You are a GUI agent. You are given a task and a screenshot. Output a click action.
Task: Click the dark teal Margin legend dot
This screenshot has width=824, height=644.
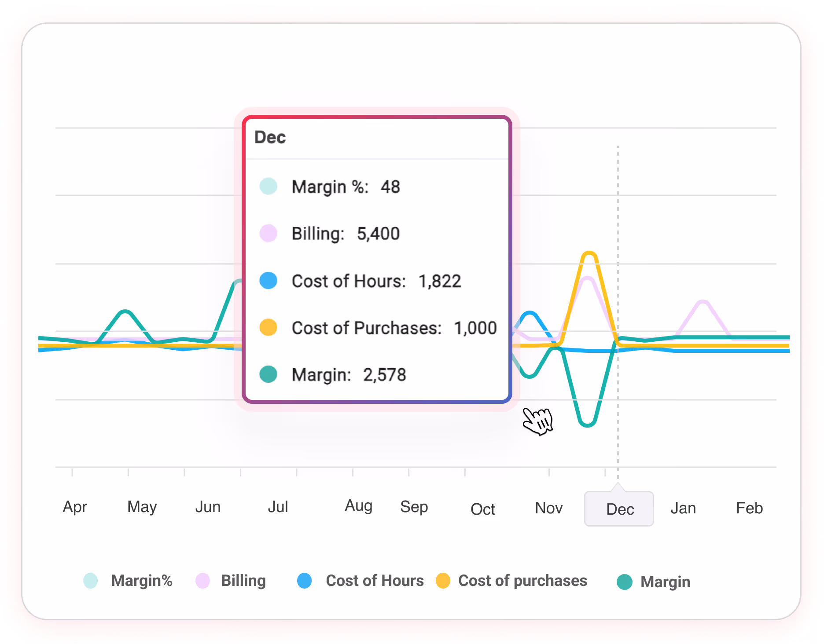coord(625,582)
